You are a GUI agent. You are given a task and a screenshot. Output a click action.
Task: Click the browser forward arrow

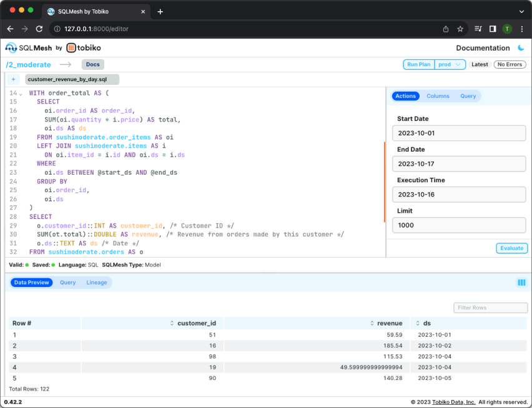click(x=25, y=29)
